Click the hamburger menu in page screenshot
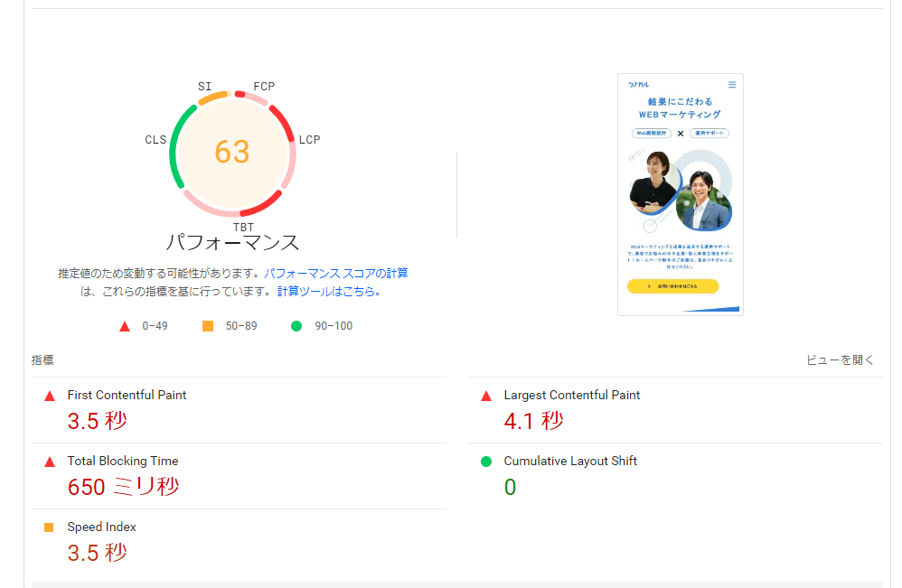 click(732, 85)
